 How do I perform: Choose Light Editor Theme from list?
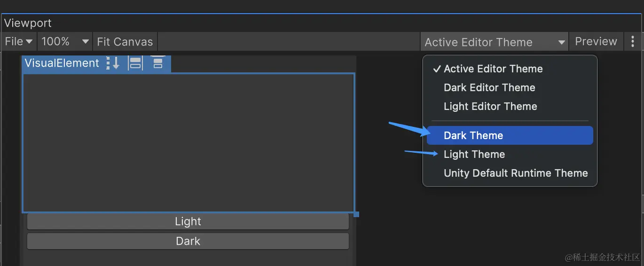510,106
